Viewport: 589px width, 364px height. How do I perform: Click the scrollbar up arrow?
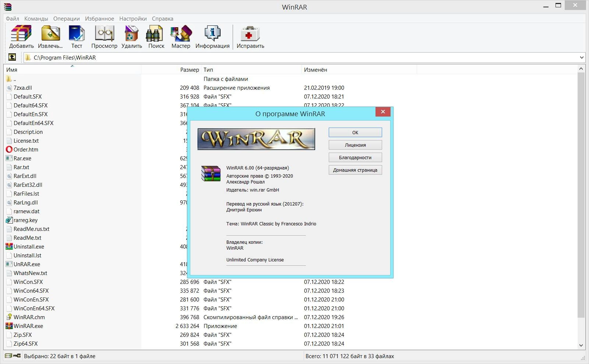(581, 69)
